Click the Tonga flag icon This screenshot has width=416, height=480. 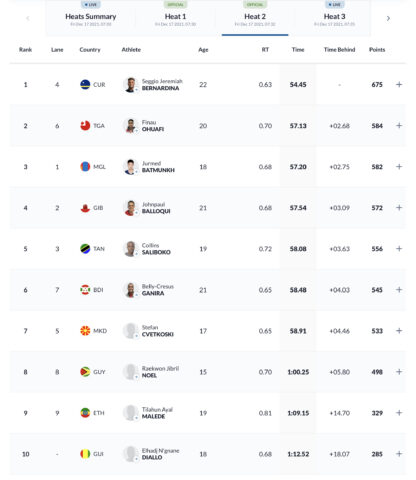coord(85,126)
